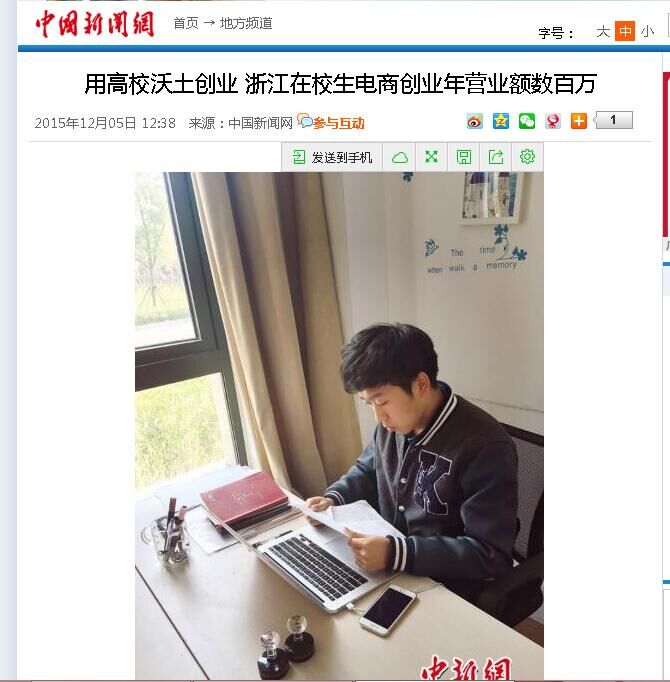Go to 首页 breadcrumb link

click(186, 23)
